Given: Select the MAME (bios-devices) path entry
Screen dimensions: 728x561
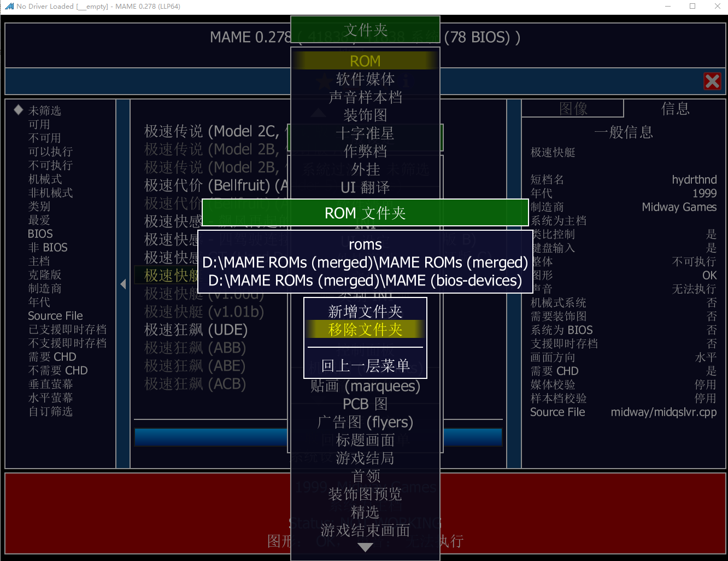Looking at the screenshot, I should click(x=365, y=280).
